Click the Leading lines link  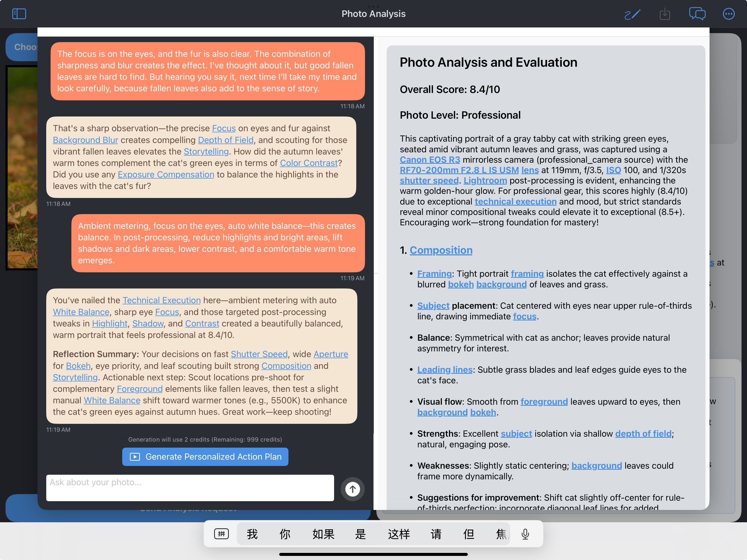tap(445, 370)
